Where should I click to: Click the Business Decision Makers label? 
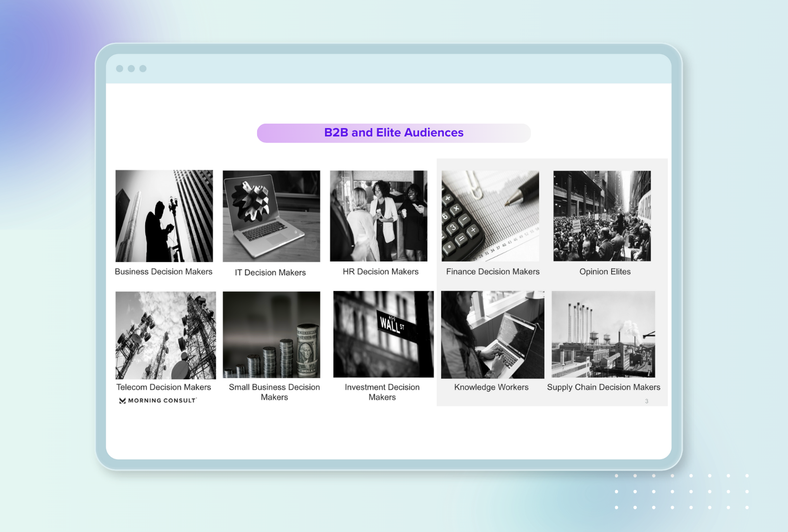point(164,272)
